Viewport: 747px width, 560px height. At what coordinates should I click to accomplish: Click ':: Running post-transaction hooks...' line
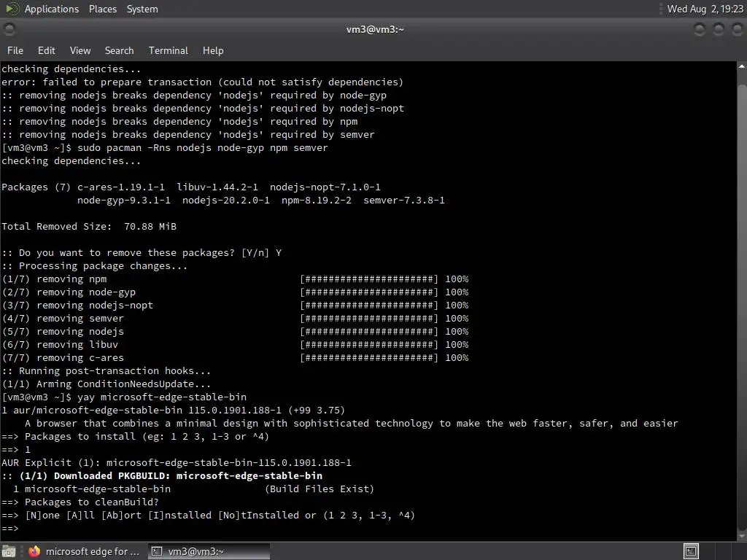pyautogui.click(x=107, y=371)
